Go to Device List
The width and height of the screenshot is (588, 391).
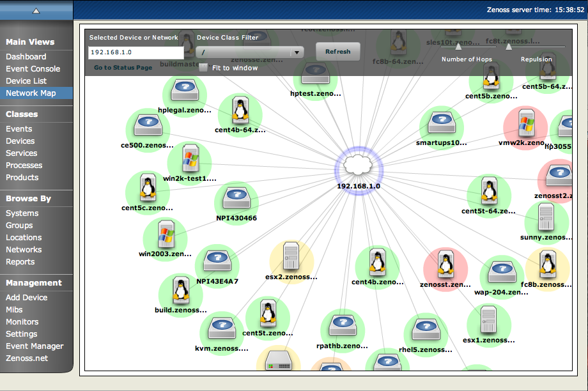[26, 81]
